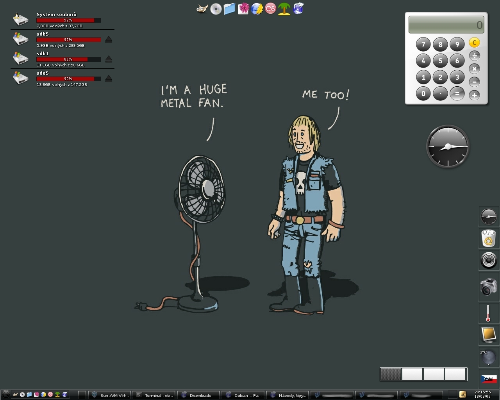Eject the last listed Windows drive

tap(108, 79)
